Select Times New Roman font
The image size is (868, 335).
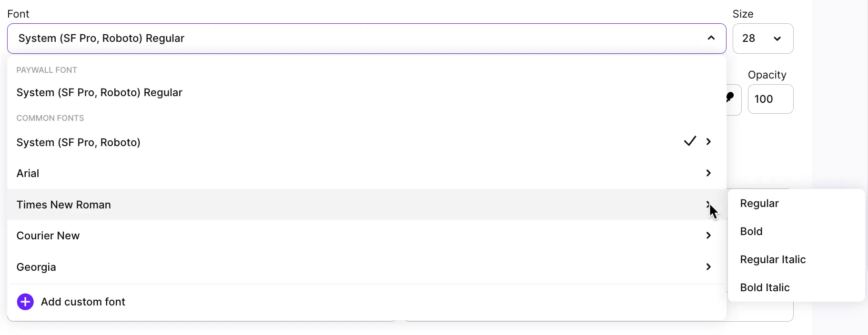click(64, 205)
